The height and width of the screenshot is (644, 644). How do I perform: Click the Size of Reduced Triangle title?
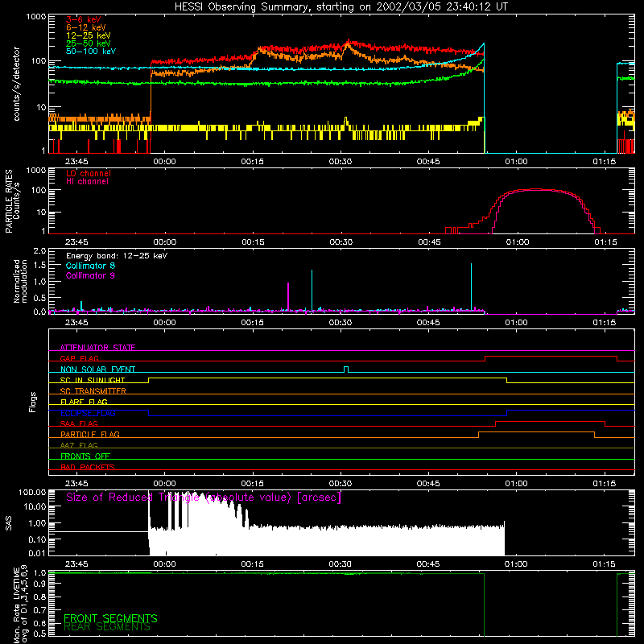tap(204, 497)
